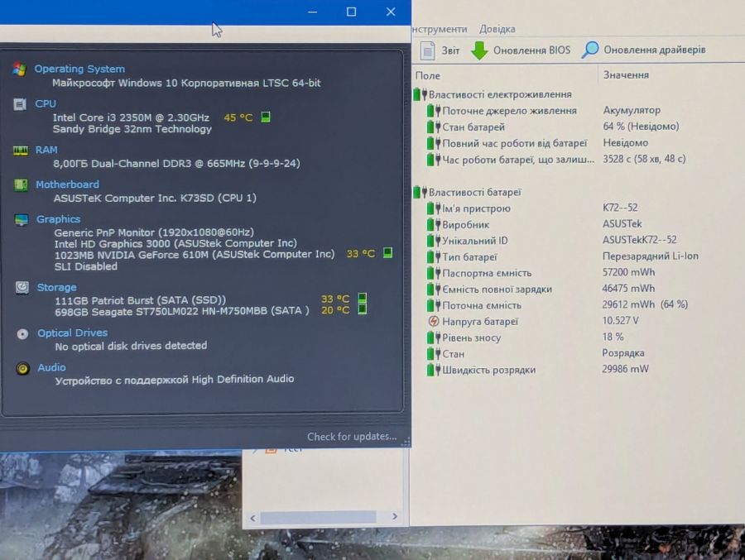This screenshot has width=745, height=560.
Task: Click Intel Core i3 2350M CPU text
Action: coord(131,117)
